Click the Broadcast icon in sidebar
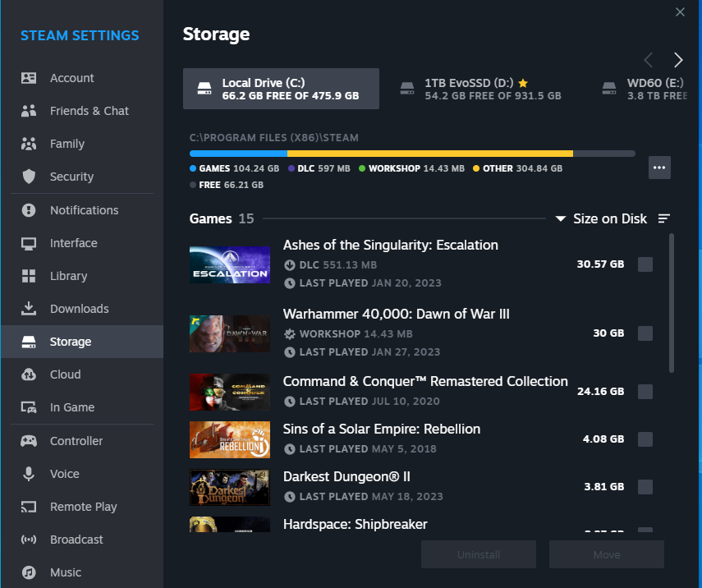Viewport: 702px width, 588px height. click(x=29, y=540)
